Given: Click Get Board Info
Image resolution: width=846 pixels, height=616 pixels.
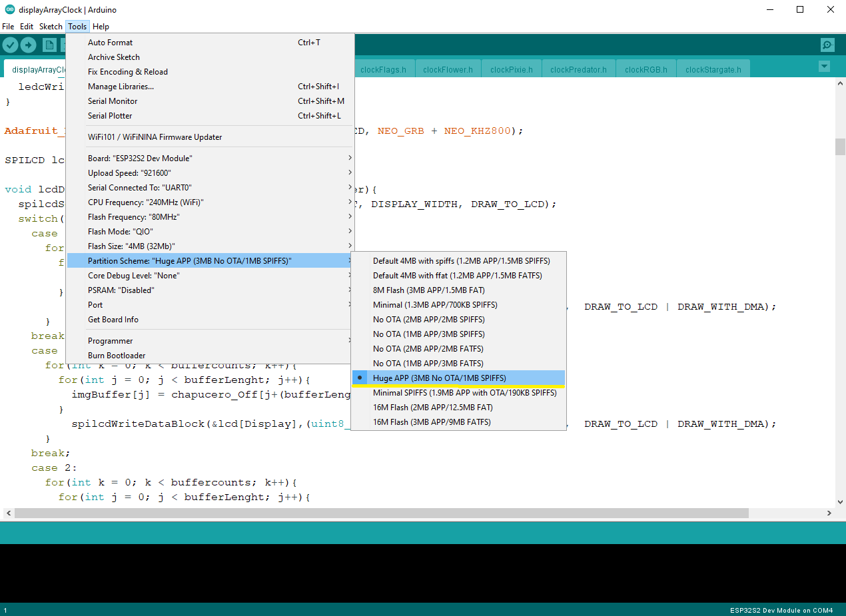Looking at the screenshot, I should 210,320.
